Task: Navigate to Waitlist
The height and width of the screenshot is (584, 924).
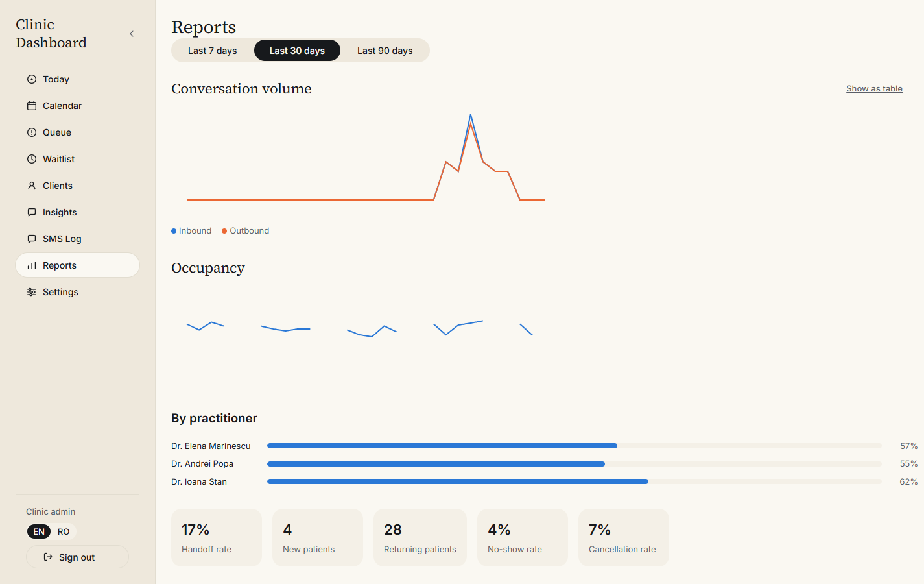Action: [77, 159]
